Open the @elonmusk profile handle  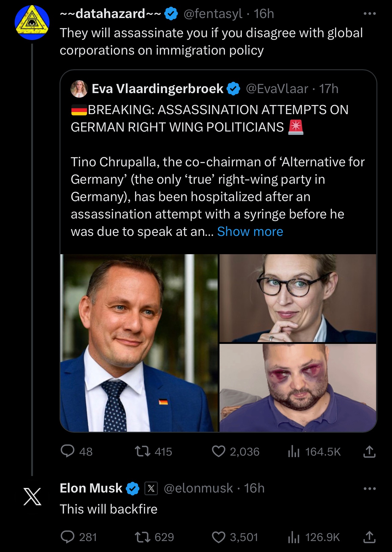tap(198, 488)
